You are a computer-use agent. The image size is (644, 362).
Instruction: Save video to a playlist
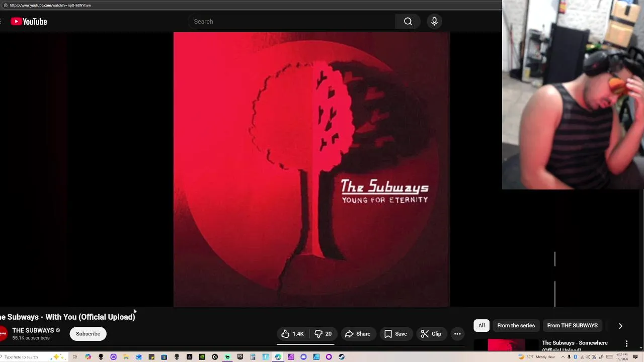coord(396,334)
